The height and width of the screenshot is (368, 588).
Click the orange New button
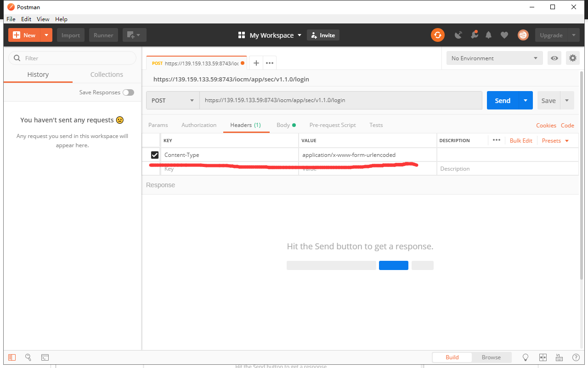click(x=24, y=35)
